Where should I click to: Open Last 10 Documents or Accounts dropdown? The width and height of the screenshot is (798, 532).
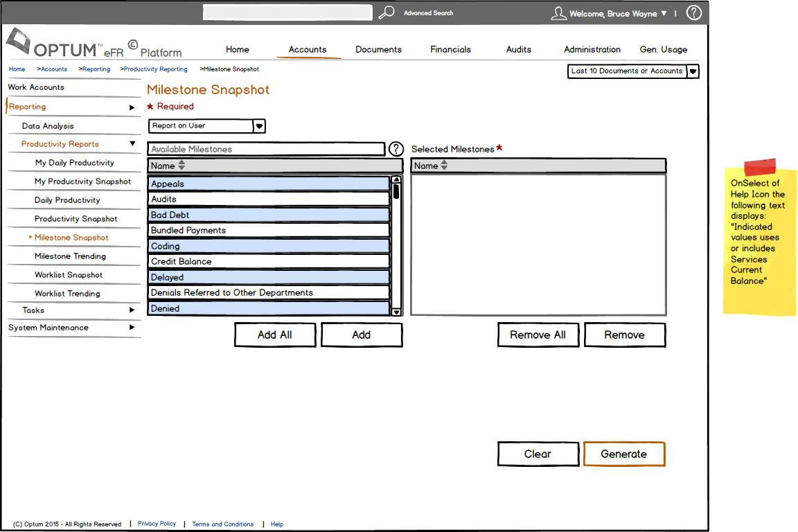pos(693,71)
